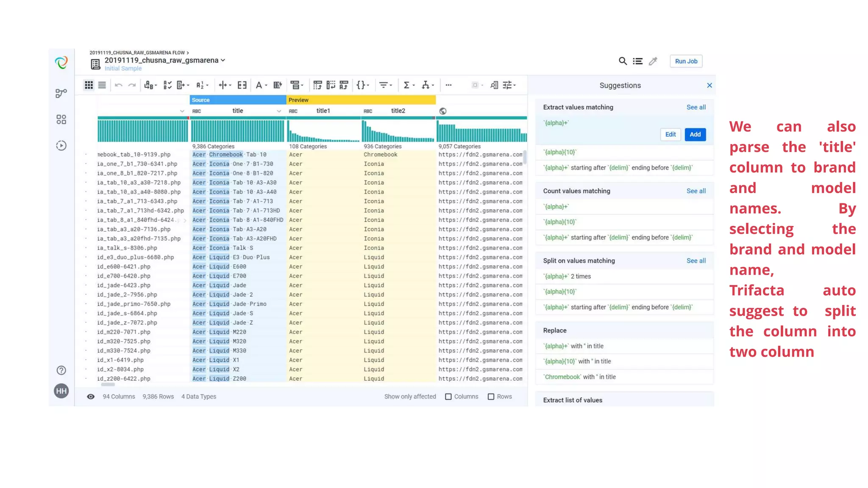
Task: Click the Trifacta logo
Action: pos(61,63)
